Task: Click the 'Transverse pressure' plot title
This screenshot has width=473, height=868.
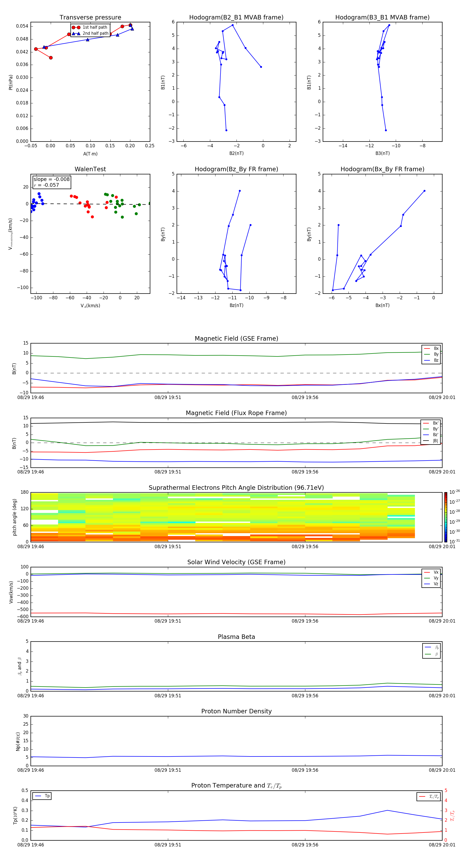Action: [90, 18]
